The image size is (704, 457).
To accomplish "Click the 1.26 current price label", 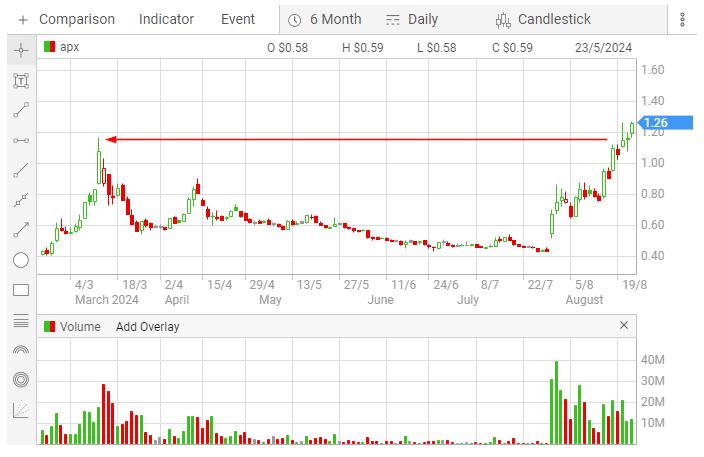I will pos(655,123).
